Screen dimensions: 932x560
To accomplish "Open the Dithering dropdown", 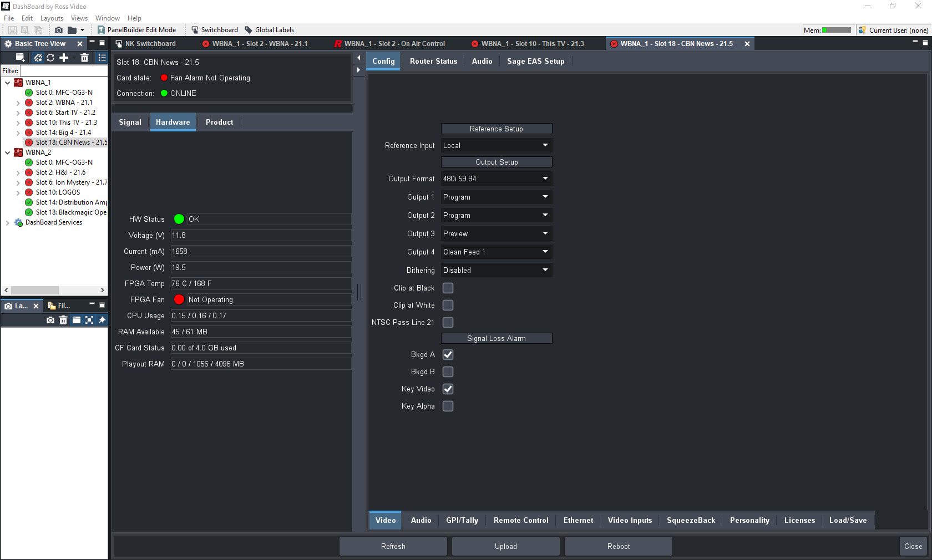I will [497, 270].
